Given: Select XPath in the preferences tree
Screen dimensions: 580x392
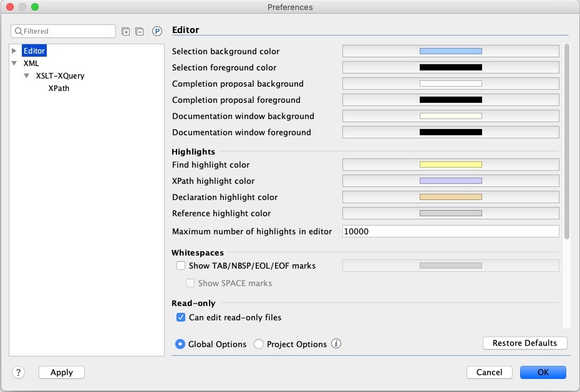Looking at the screenshot, I should pos(59,88).
